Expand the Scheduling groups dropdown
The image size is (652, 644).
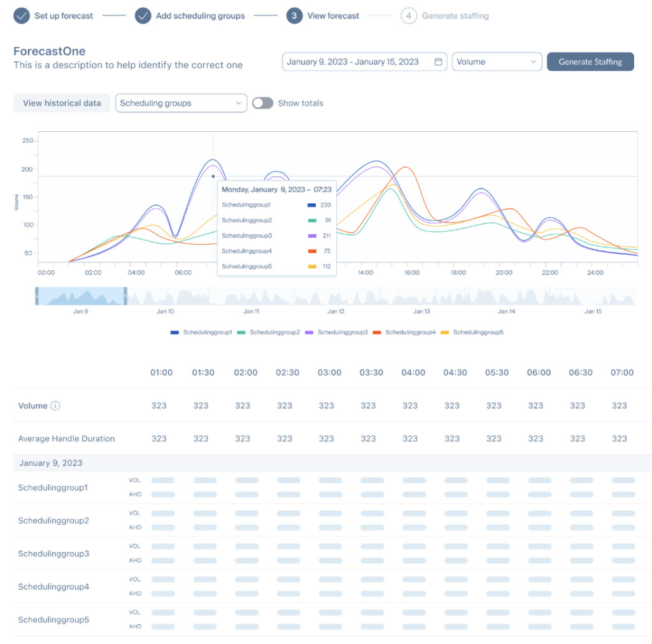click(181, 103)
